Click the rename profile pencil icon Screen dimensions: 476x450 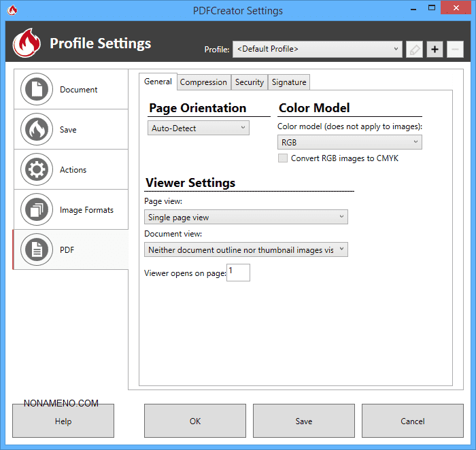[414, 49]
